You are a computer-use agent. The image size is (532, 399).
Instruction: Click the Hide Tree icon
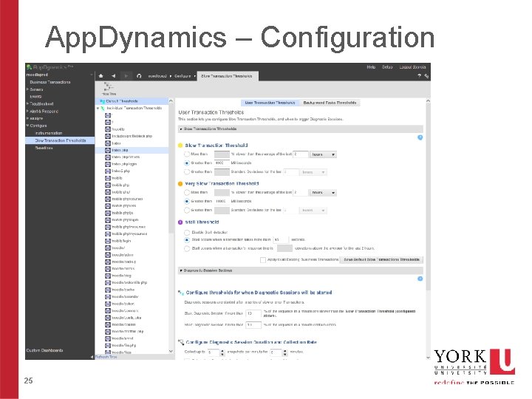coord(109,89)
